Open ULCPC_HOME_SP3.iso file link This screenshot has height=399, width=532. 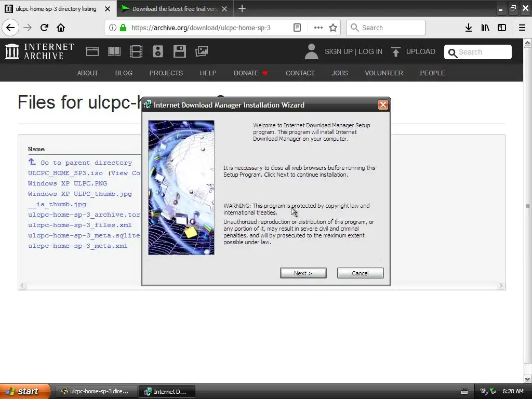coord(65,173)
